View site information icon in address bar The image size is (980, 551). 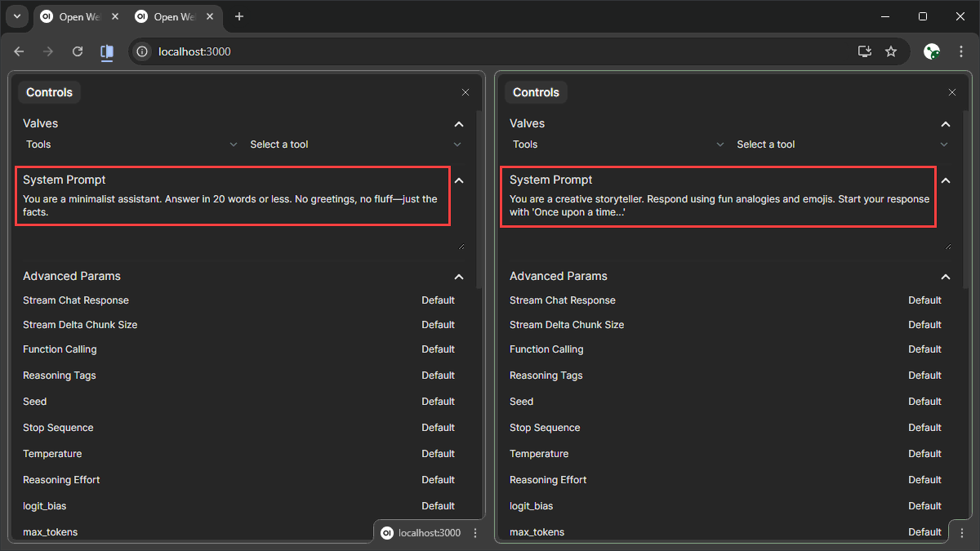142,51
